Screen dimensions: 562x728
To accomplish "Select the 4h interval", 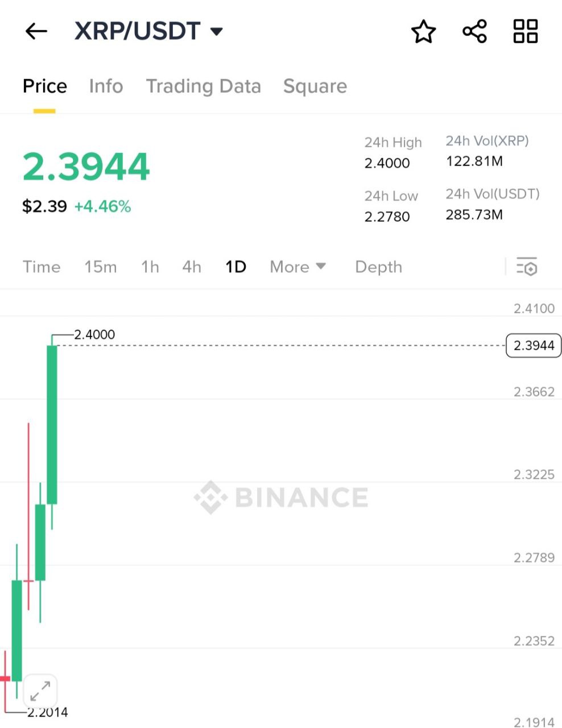I will pyautogui.click(x=192, y=267).
